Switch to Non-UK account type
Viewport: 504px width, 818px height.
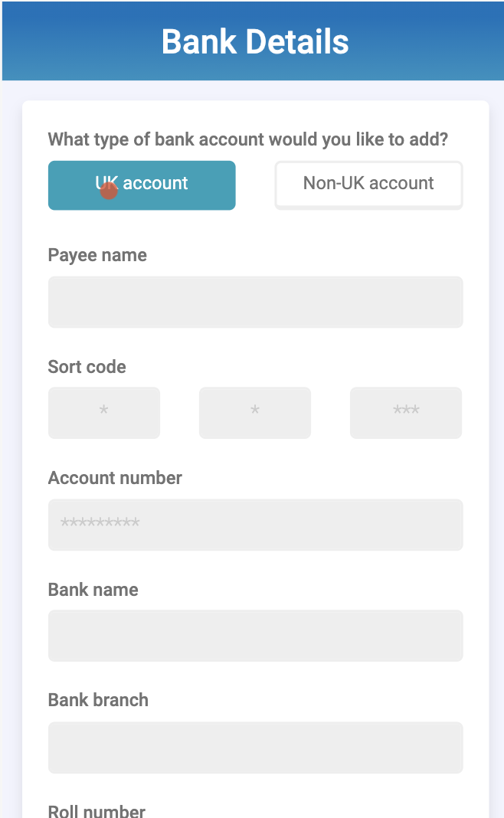(368, 185)
